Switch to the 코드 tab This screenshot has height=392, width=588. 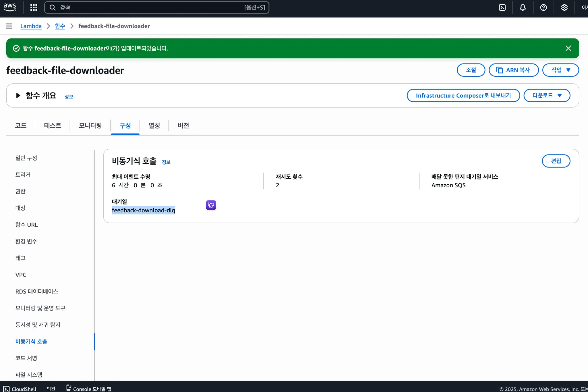tap(21, 125)
